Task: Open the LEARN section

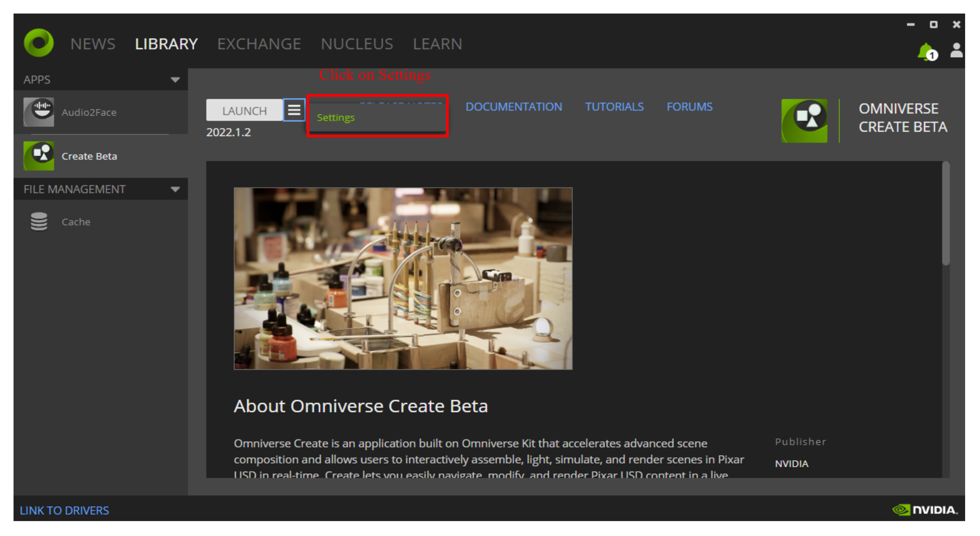Action: (x=438, y=43)
